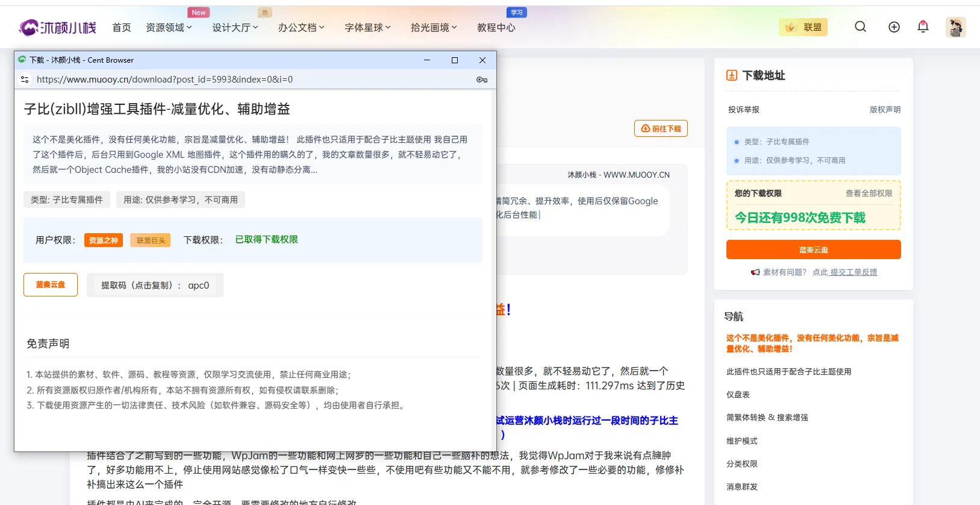980x505 pixels.
Task: Click the site info icon in address bar
Action: click(25, 80)
